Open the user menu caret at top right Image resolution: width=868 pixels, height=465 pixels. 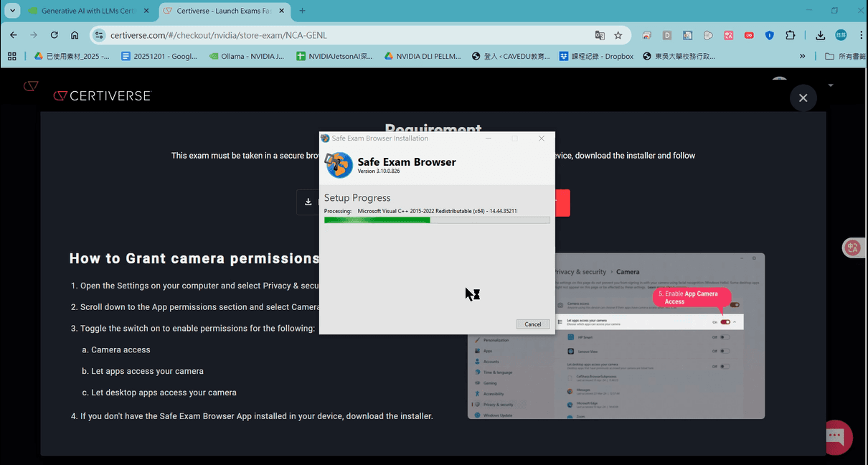tap(831, 85)
